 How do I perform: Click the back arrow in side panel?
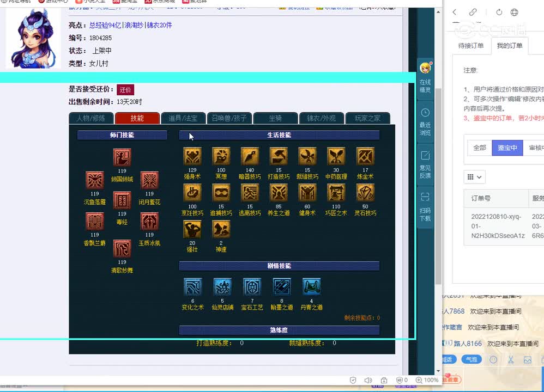click(455, 12)
